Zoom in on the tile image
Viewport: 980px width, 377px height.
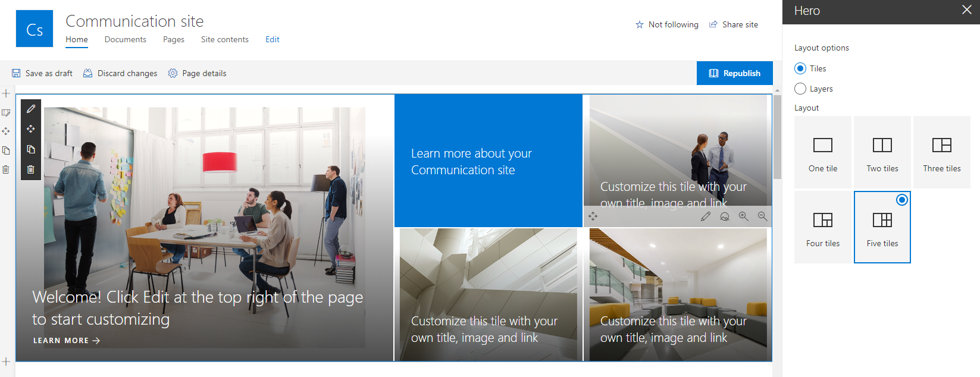point(744,216)
